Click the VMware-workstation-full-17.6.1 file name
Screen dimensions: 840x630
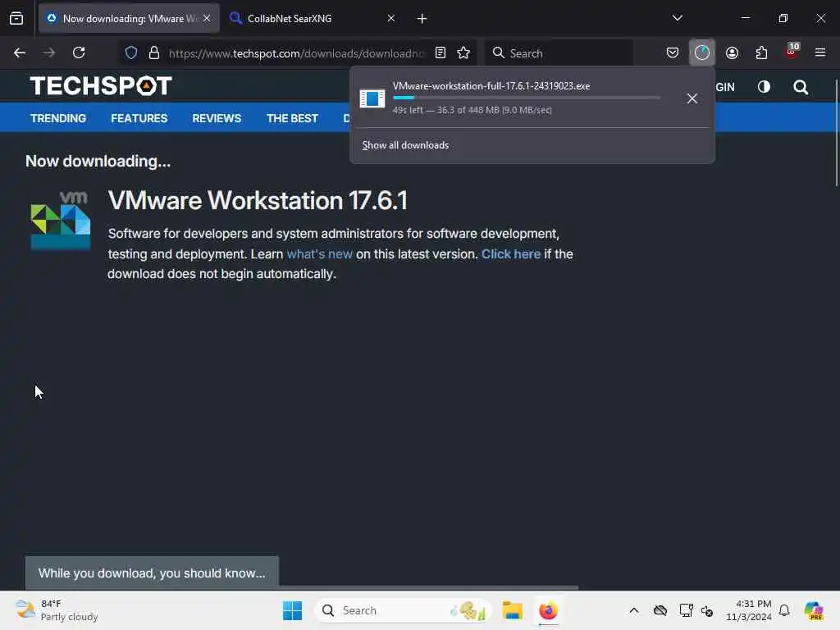click(x=491, y=85)
